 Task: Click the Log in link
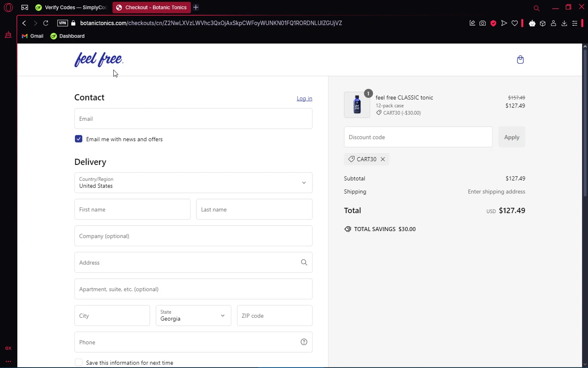pos(305,98)
